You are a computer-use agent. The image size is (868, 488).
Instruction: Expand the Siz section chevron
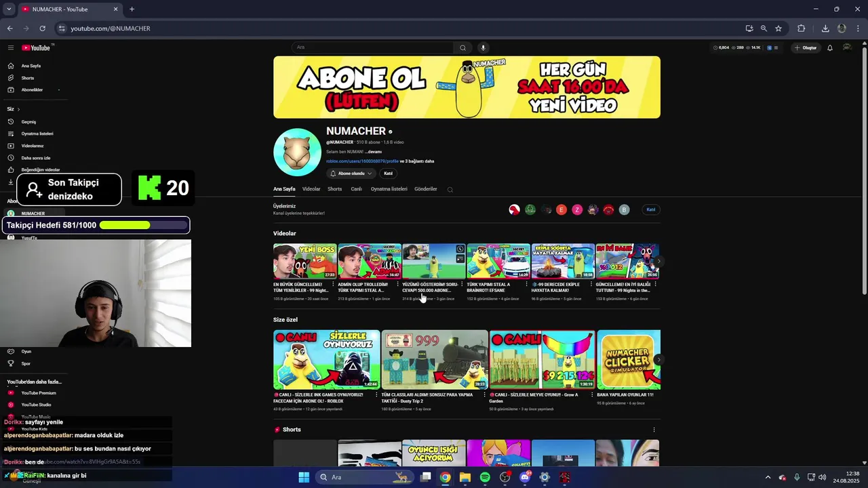(18, 109)
